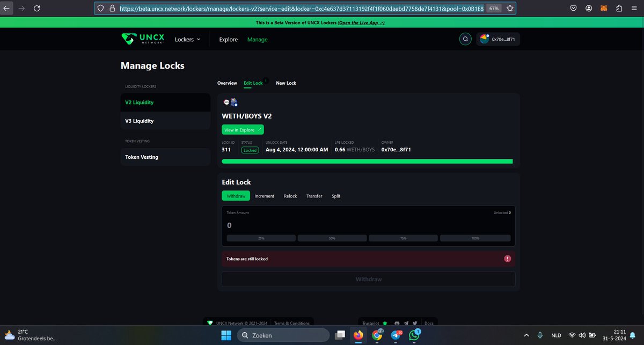Open the Twitter icon in the footer

(x=415, y=323)
